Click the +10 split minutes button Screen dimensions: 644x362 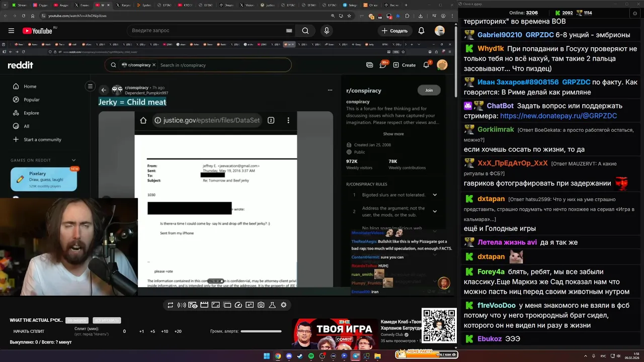tap(165, 331)
